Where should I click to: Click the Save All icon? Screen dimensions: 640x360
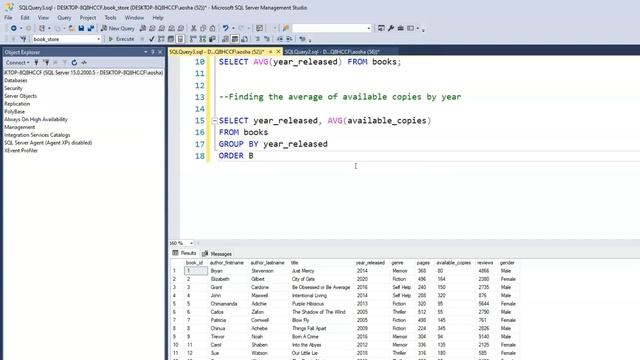[x=91, y=28]
